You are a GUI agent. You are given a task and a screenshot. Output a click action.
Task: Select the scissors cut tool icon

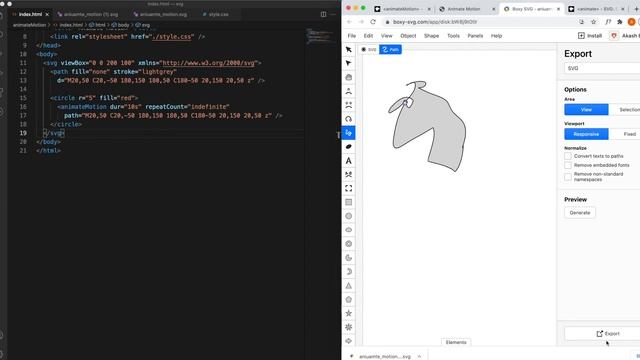349,174
